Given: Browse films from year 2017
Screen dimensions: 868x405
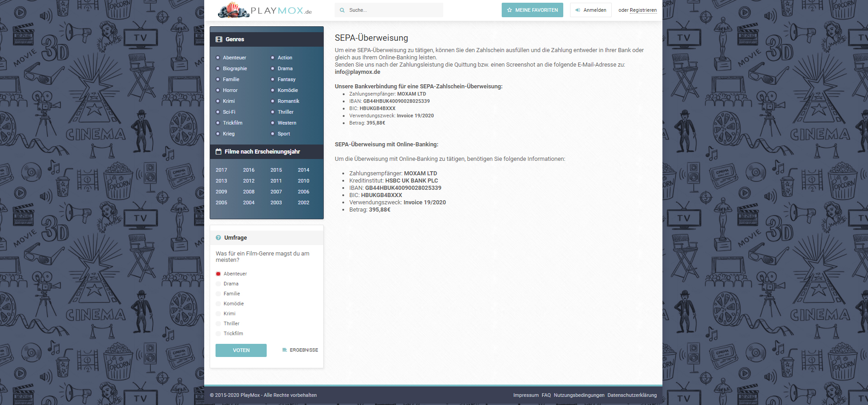Looking at the screenshot, I should 221,170.
